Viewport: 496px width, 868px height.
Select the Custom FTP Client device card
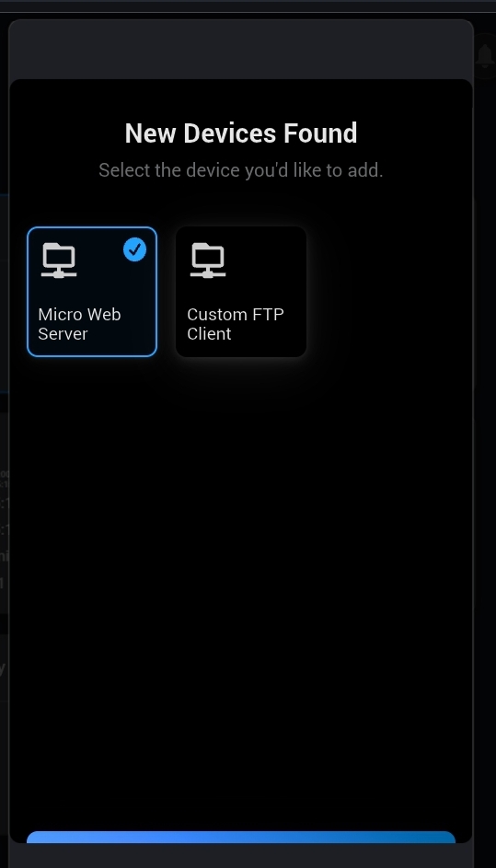click(x=241, y=292)
